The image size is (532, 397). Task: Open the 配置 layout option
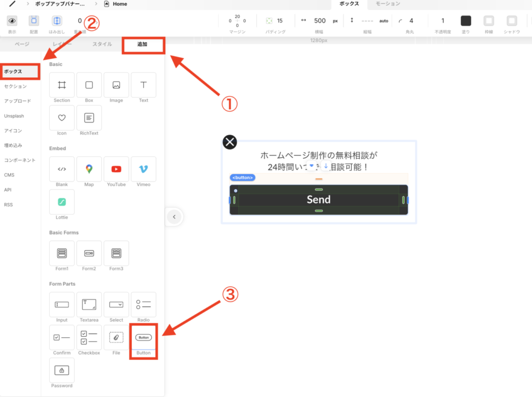(x=34, y=21)
